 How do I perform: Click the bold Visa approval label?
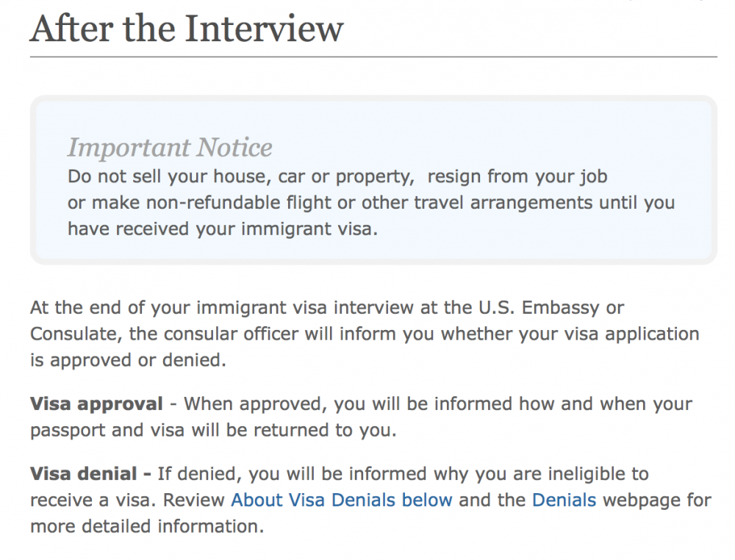[x=96, y=403]
